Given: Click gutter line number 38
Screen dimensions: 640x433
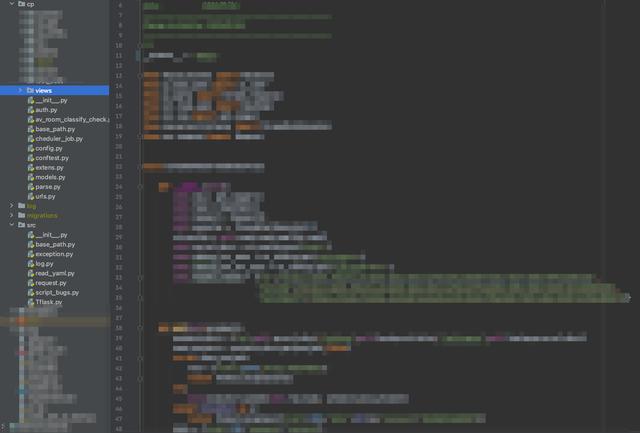Looking at the screenshot, I should pyautogui.click(x=119, y=328).
